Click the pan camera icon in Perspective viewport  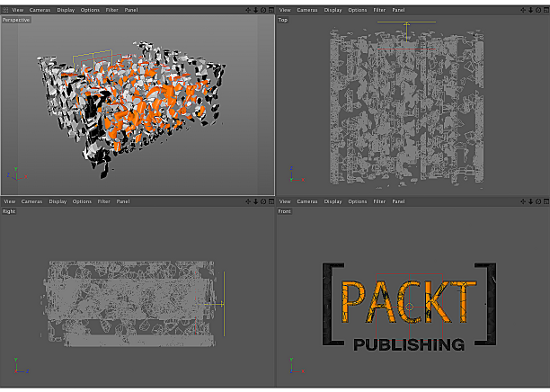tap(248, 10)
